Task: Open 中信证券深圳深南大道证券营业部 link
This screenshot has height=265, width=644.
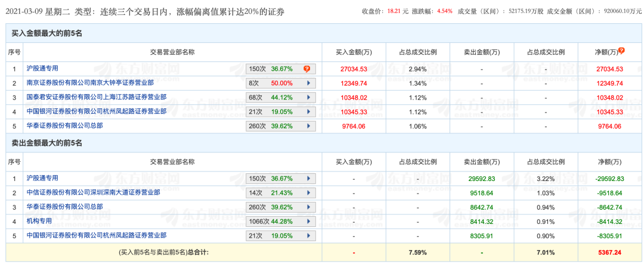Action: [x=92, y=192]
